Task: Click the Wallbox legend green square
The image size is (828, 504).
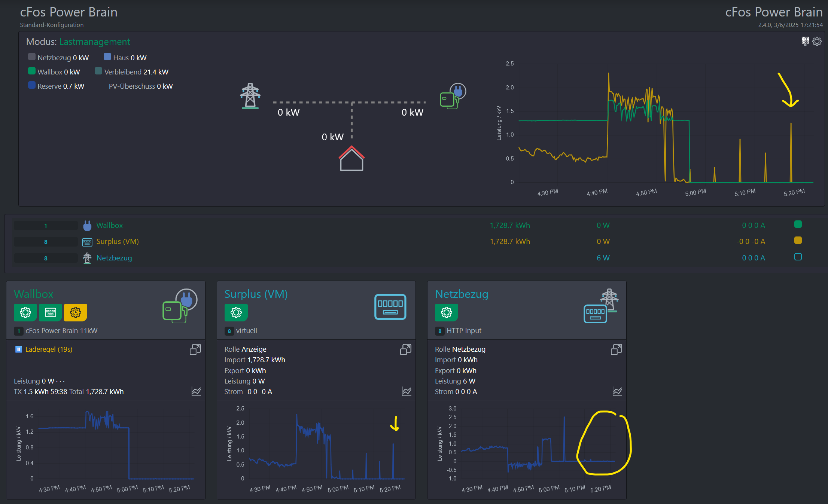Action: [x=32, y=71]
